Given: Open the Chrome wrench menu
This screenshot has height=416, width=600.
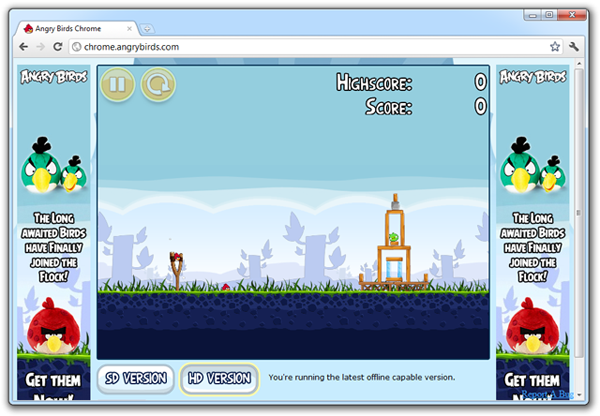Looking at the screenshot, I should 574,47.
